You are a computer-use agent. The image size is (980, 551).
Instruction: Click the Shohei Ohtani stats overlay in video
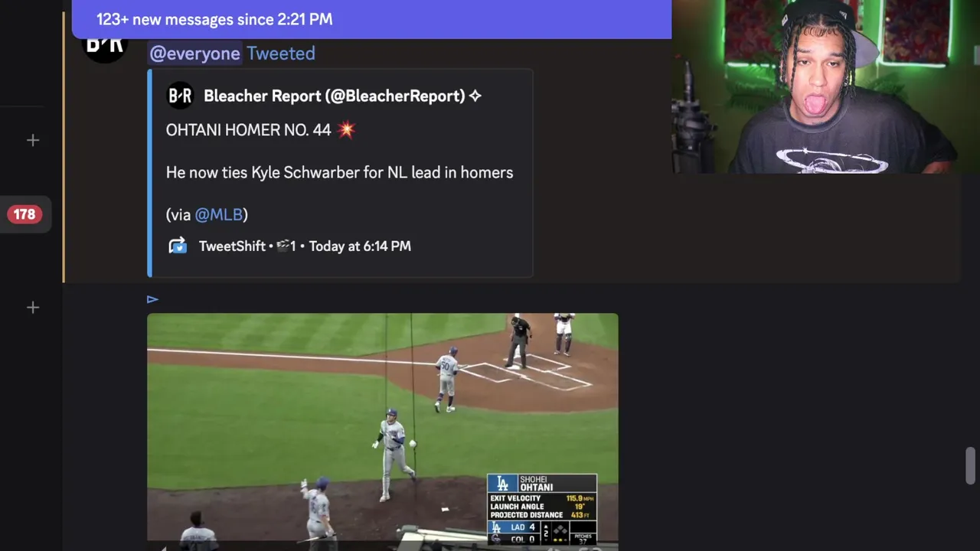pyautogui.click(x=542, y=509)
